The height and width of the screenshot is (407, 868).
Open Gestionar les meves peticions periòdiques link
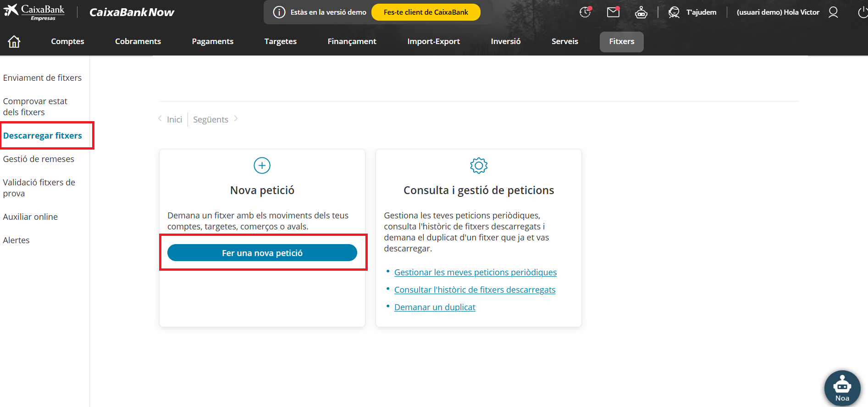(x=475, y=272)
